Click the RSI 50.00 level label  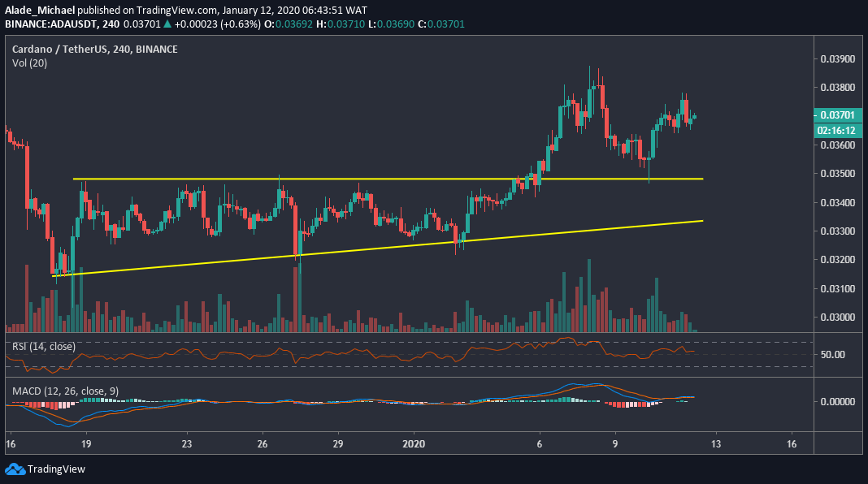coord(835,355)
